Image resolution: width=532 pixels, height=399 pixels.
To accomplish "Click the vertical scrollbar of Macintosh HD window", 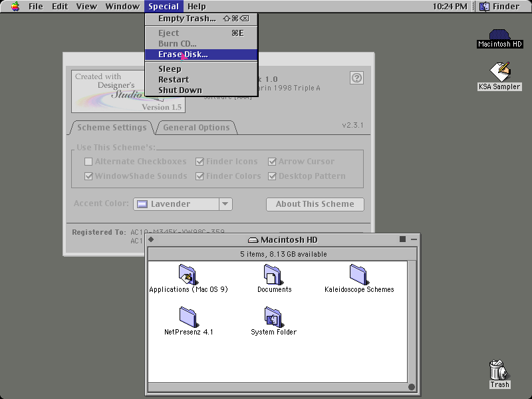I will (412, 322).
